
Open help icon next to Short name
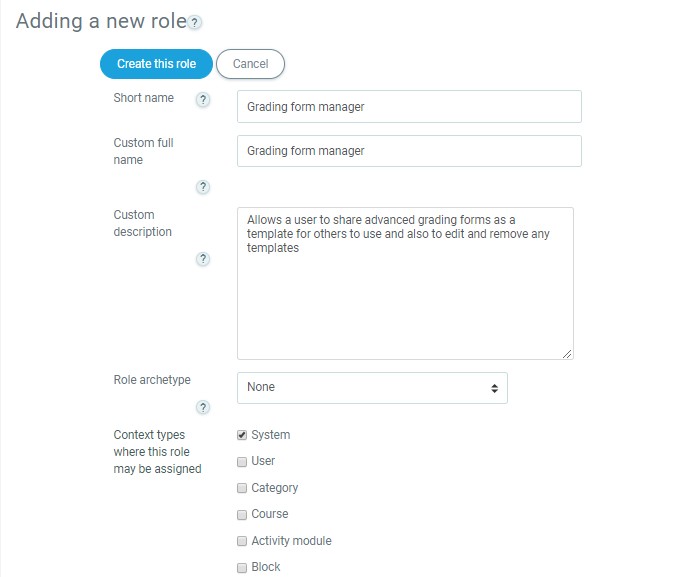[203, 100]
